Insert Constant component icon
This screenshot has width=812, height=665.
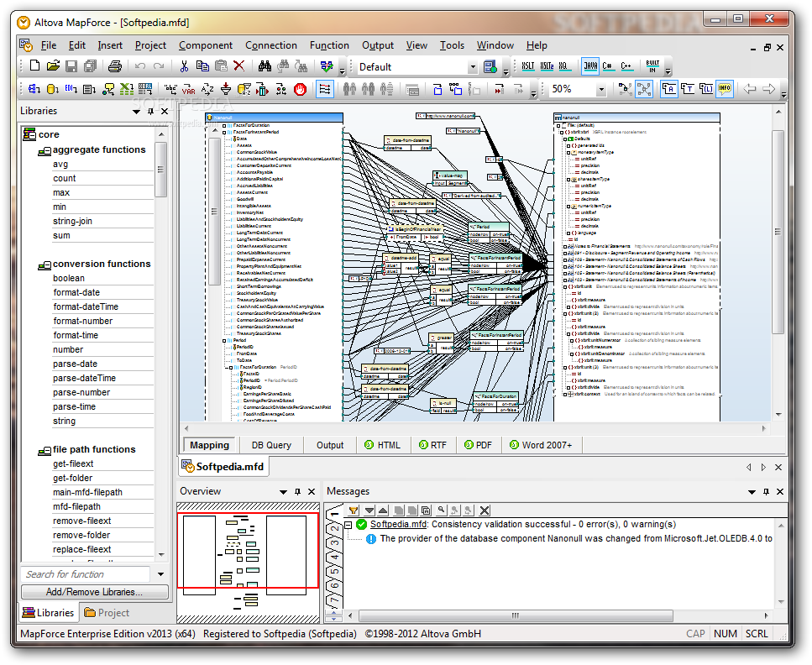click(170, 89)
